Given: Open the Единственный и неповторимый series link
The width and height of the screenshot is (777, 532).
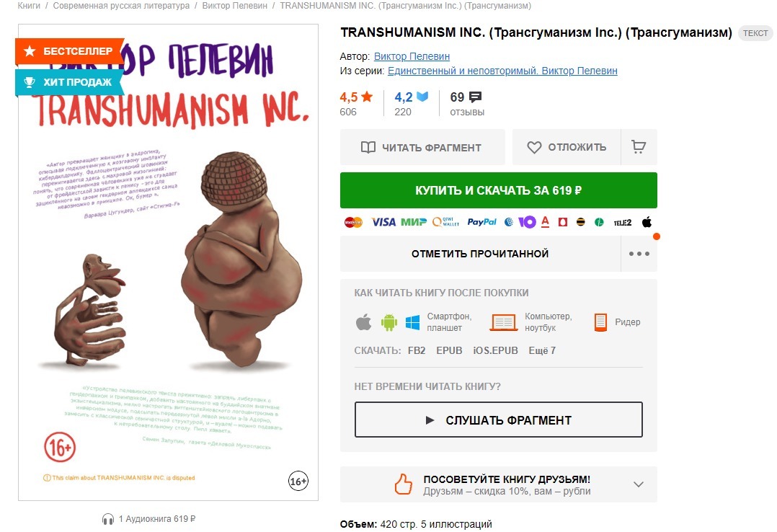Looking at the screenshot, I should pyautogui.click(x=502, y=71).
